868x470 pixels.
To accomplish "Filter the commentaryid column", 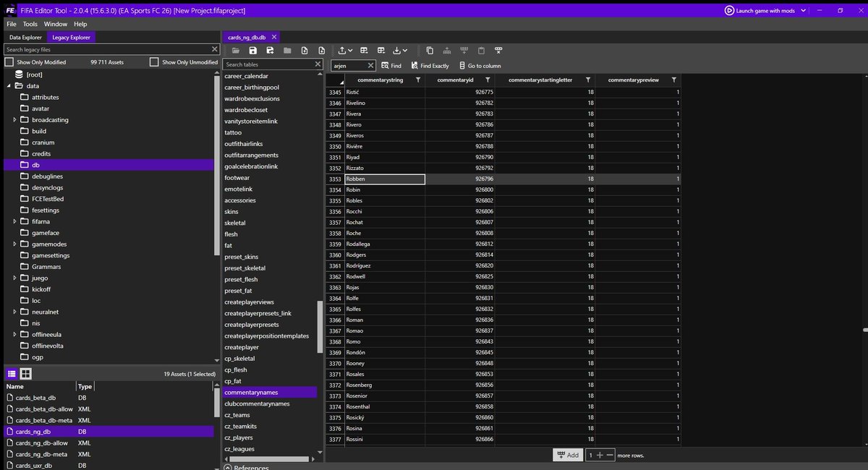I will pos(488,80).
